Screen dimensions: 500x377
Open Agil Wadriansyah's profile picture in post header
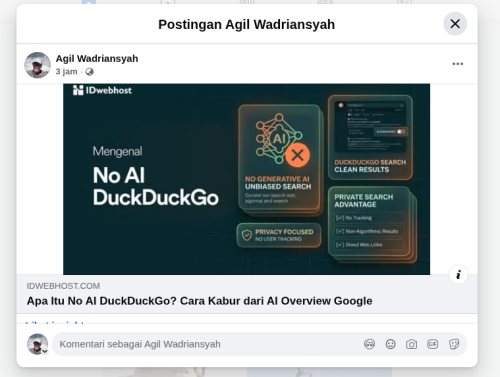37,65
